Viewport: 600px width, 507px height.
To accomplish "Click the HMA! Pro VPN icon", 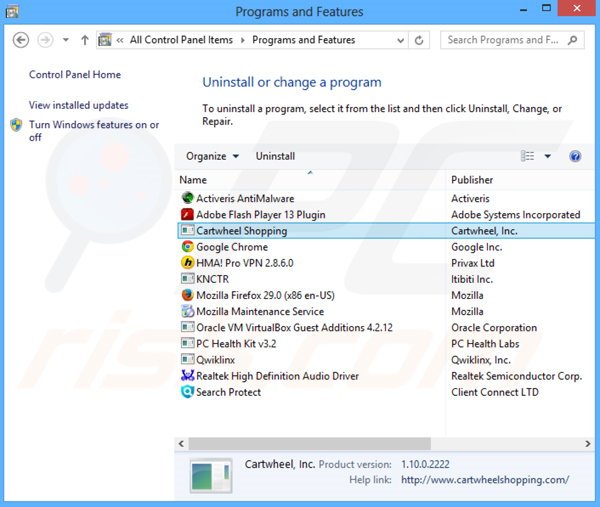I will [187, 263].
